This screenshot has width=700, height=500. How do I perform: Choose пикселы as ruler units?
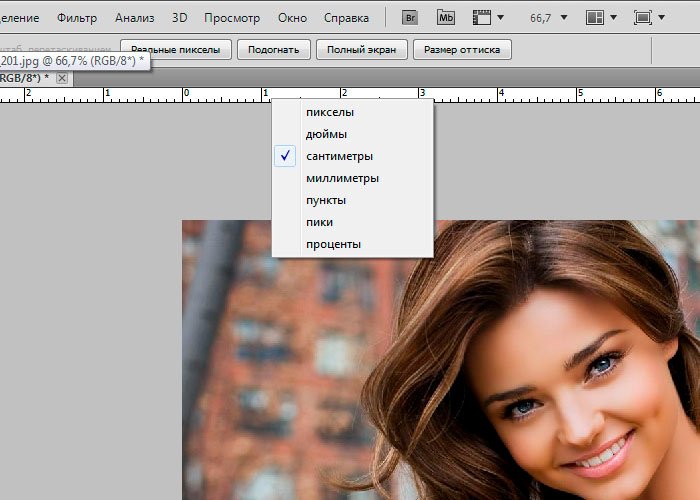click(329, 112)
